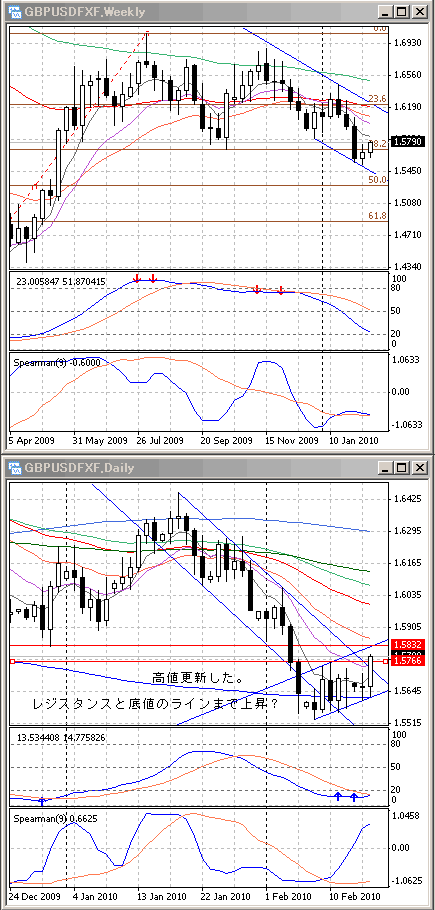This screenshot has width=435, height=910.
Task: Click the 5 Apr 2009 date label
Action: tap(31, 440)
